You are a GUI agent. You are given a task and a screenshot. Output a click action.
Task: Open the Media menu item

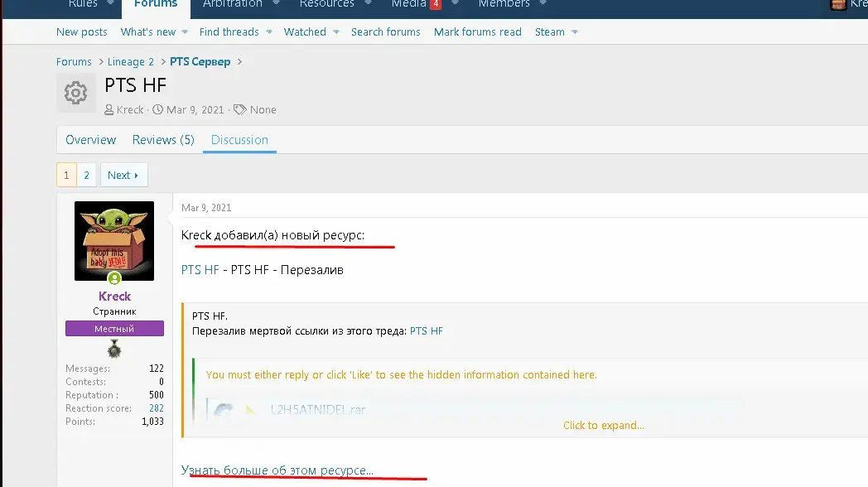pos(408,4)
